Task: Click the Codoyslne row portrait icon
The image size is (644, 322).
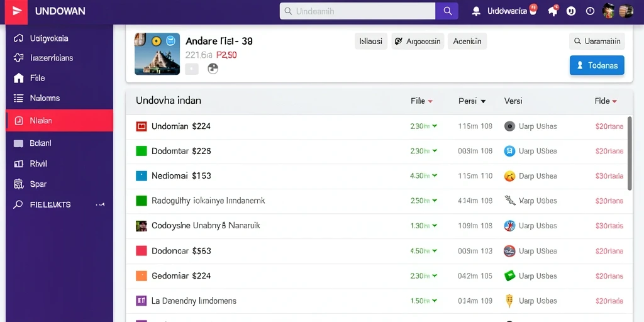Action: tap(142, 226)
